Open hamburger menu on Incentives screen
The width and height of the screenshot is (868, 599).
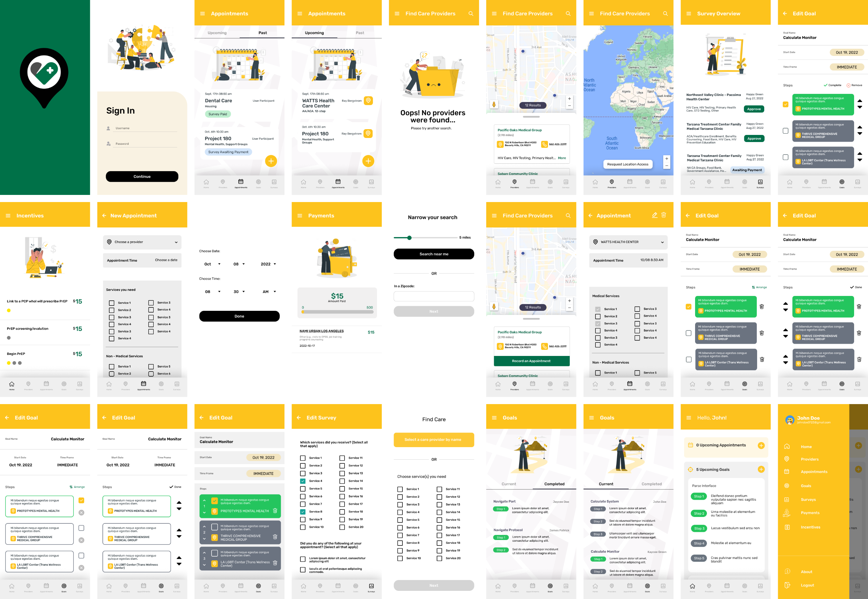[8, 216]
